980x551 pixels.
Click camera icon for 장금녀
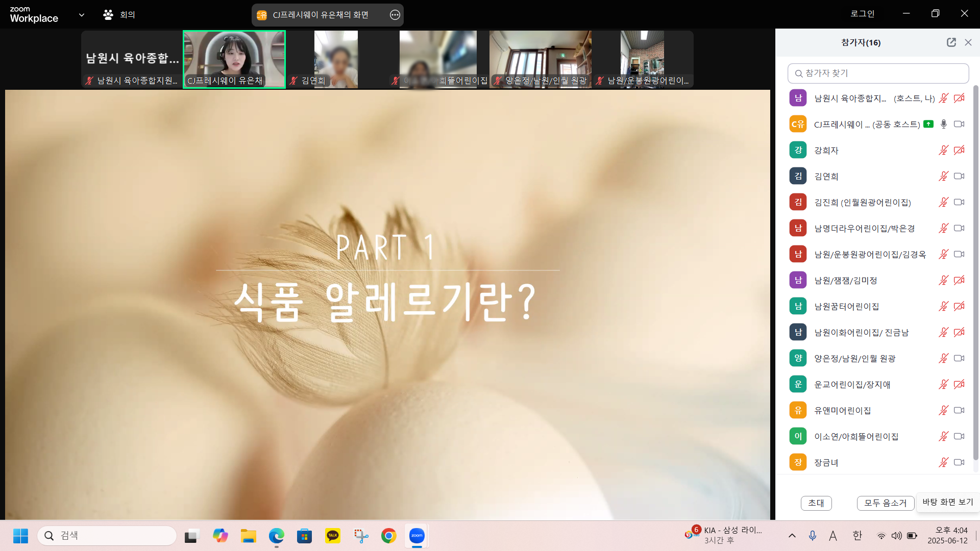[x=959, y=463]
